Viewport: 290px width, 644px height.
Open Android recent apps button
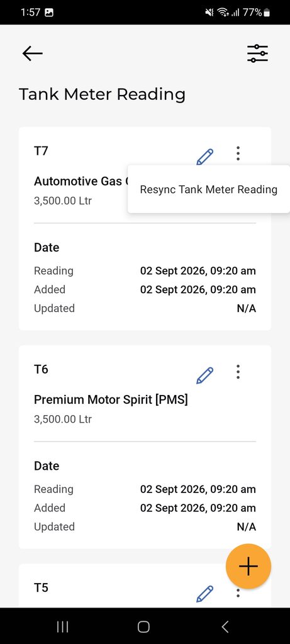(62, 626)
